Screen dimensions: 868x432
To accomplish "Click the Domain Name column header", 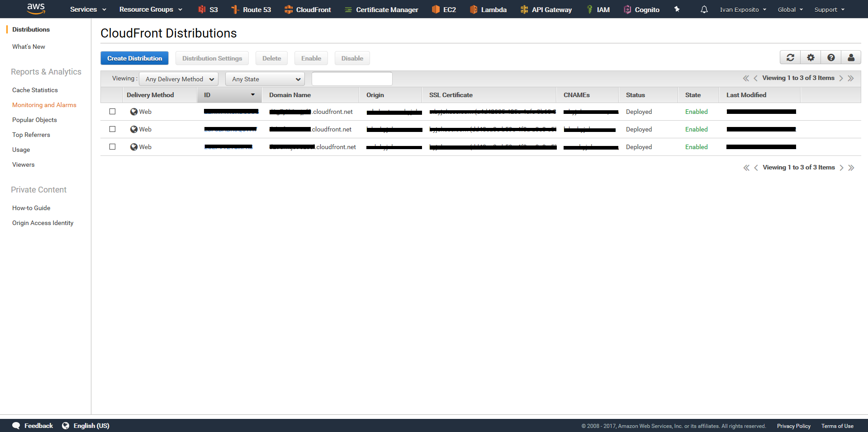I will (311, 95).
